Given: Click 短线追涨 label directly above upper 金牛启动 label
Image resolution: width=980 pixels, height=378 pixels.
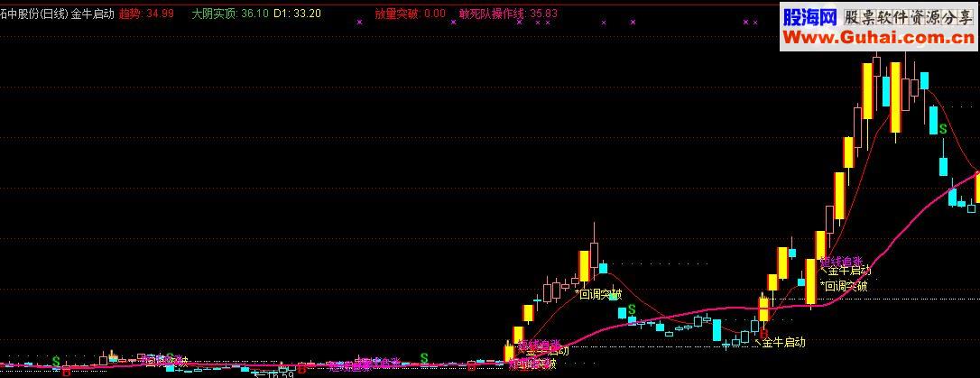Looking at the screenshot, I should pos(841,261).
